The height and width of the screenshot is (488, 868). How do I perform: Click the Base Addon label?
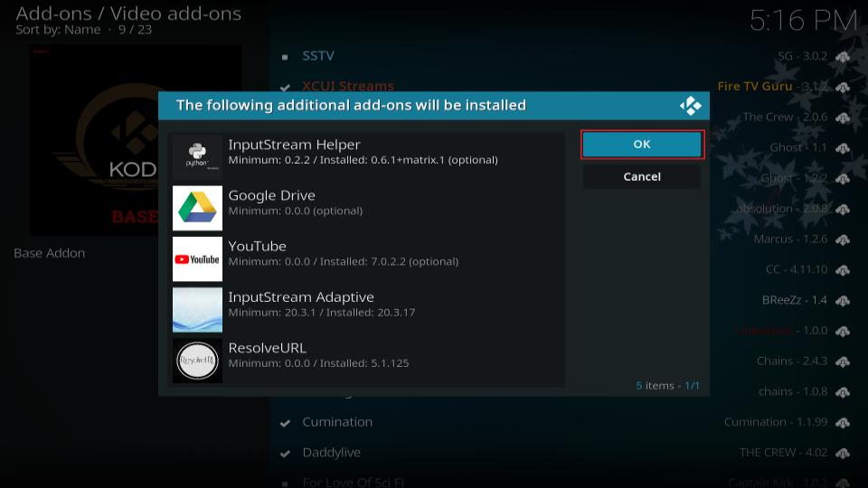49,253
